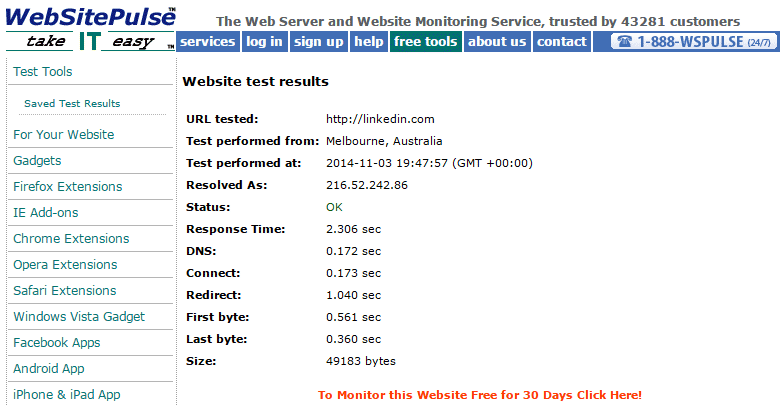Click the DNS label
The height and width of the screenshot is (405, 782).
click(201, 251)
